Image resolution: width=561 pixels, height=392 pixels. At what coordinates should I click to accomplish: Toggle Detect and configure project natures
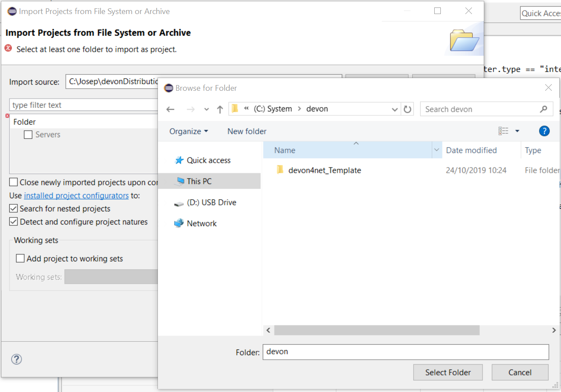pos(14,222)
